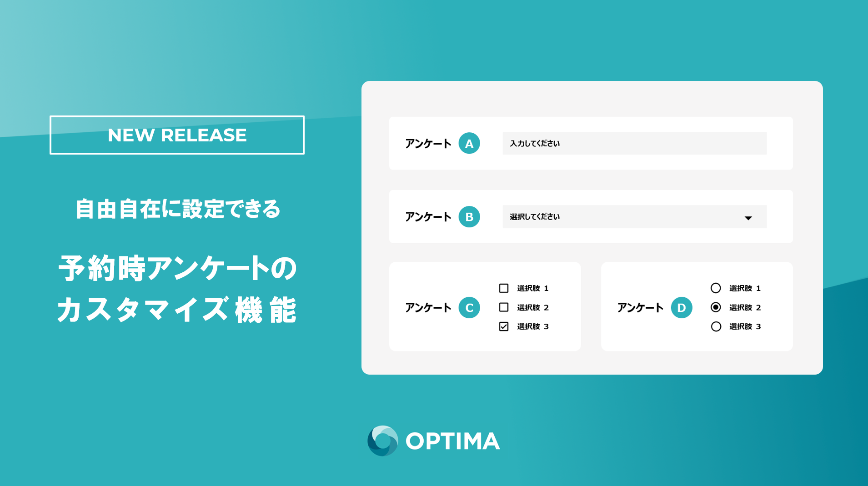Click the OPTIMA wordmark text
The width and height of the screenshot is (868, 486).
click(452, 441)
